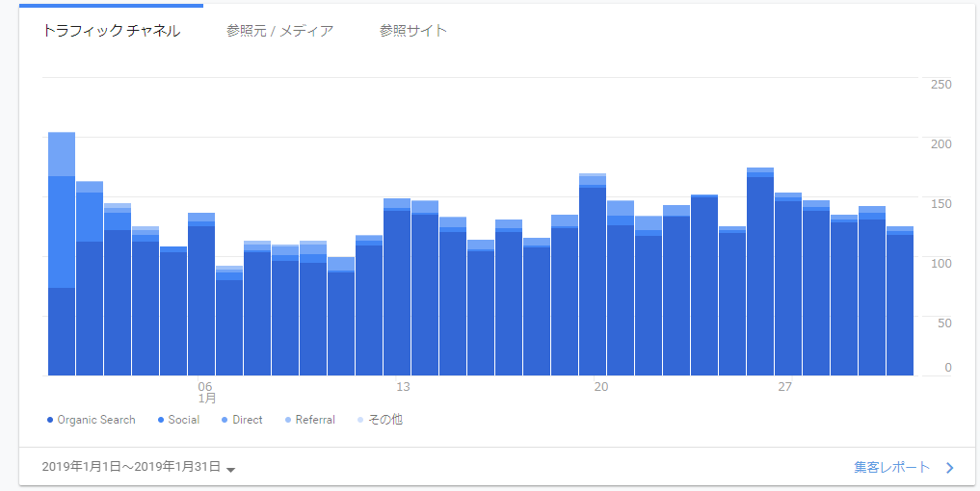980x491 pixels.
Task: Click the Social legend dot
Action: [x=161, y=421]
